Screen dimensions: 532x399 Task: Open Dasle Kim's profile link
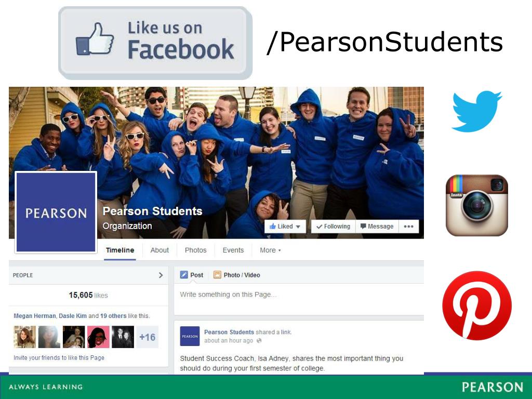click(73, 316)
